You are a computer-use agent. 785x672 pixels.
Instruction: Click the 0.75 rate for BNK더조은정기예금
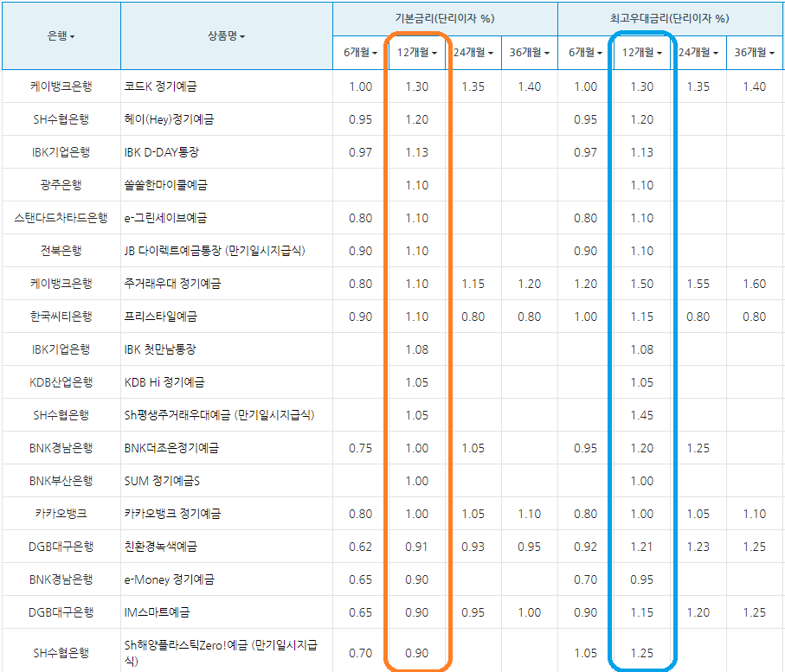[360, 448]
